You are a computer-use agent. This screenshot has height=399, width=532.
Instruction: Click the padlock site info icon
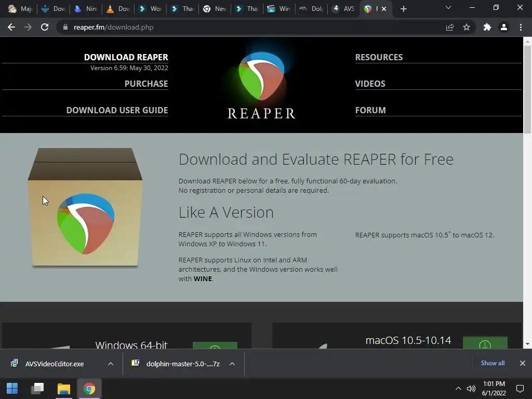click(x=65, y=27)
